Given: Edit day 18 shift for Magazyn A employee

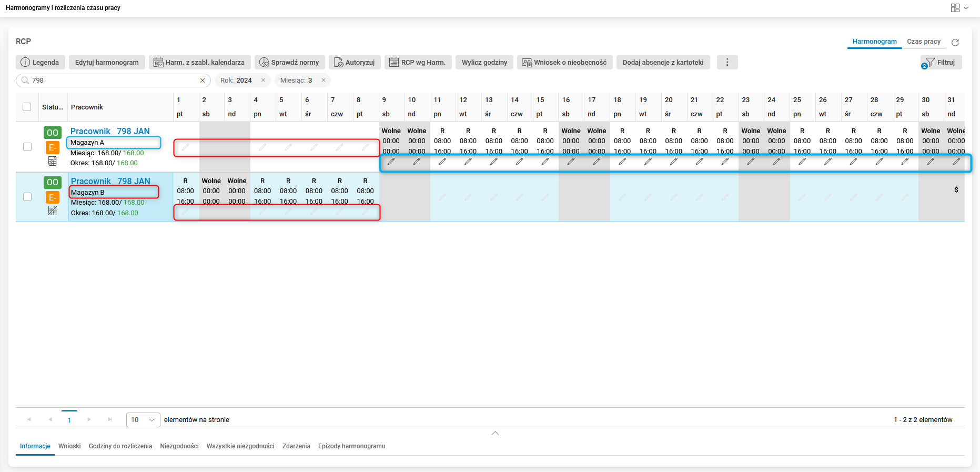Looking at the screenshot, I should (622, 162).
